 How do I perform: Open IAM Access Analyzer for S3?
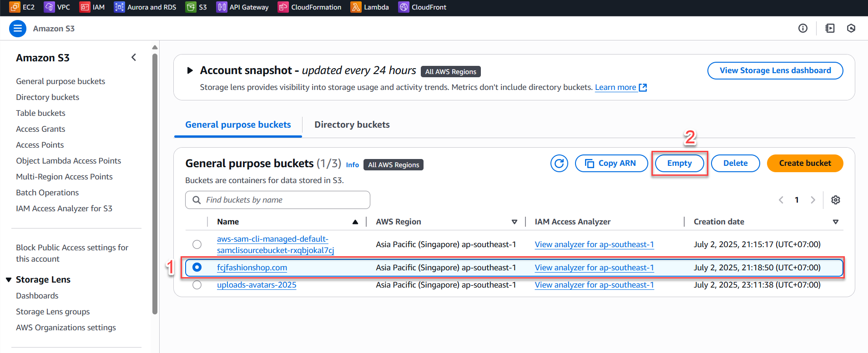64,209
